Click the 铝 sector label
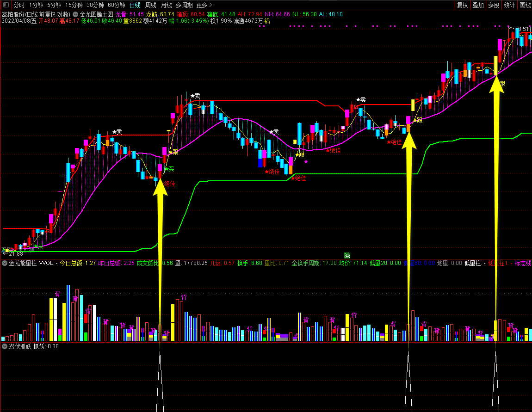This screenshot has width=532, height=412. (x=267, y=21)
